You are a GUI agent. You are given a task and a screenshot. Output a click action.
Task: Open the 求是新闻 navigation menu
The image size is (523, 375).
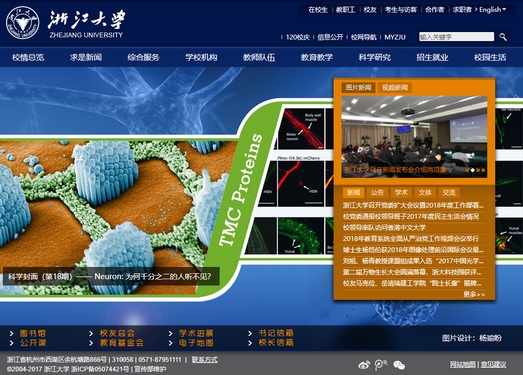pos(86,57)
